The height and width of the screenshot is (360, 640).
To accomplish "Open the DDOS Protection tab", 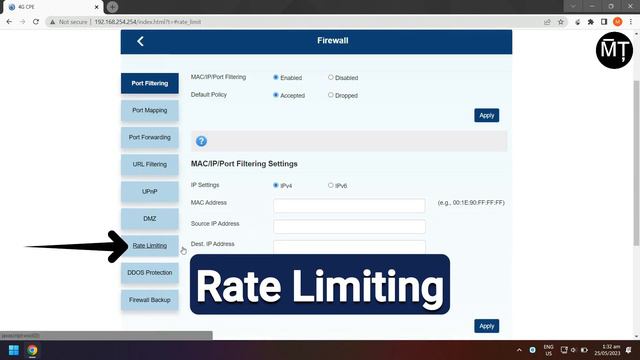I will coord(150,273).
